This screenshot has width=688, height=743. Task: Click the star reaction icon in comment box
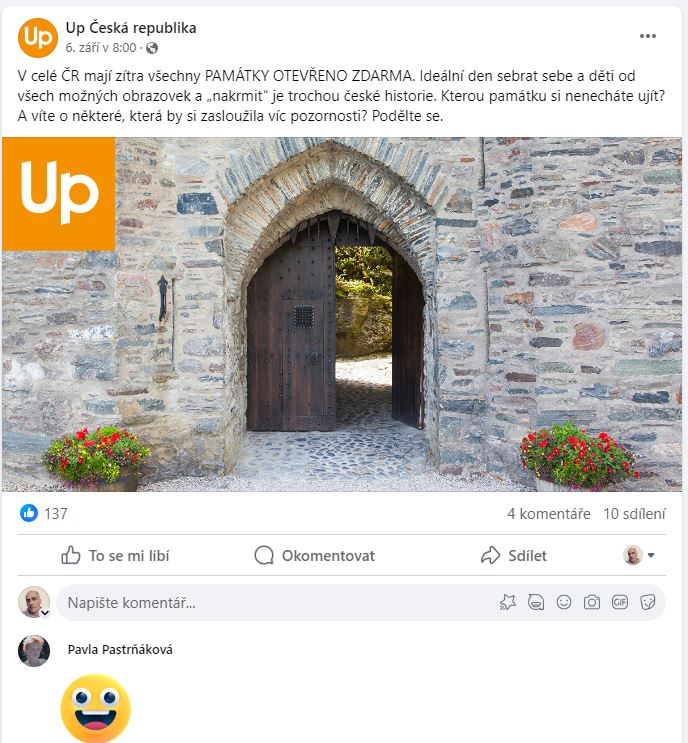pyautogui.click(x=507, y=602)
